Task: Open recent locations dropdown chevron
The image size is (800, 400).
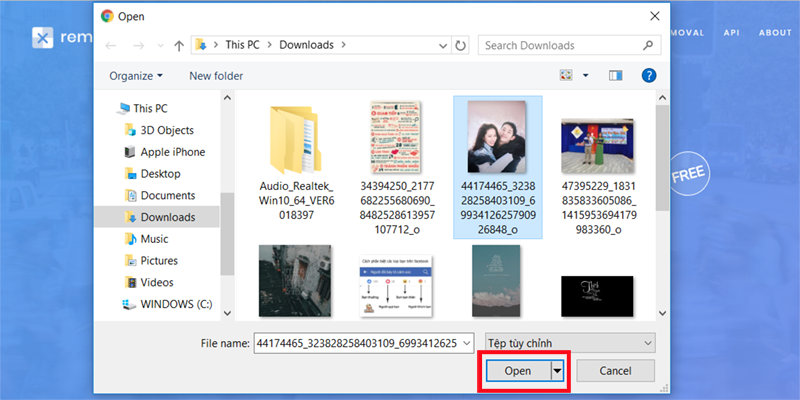Action: pyautogui.click(x=161, y=45)
